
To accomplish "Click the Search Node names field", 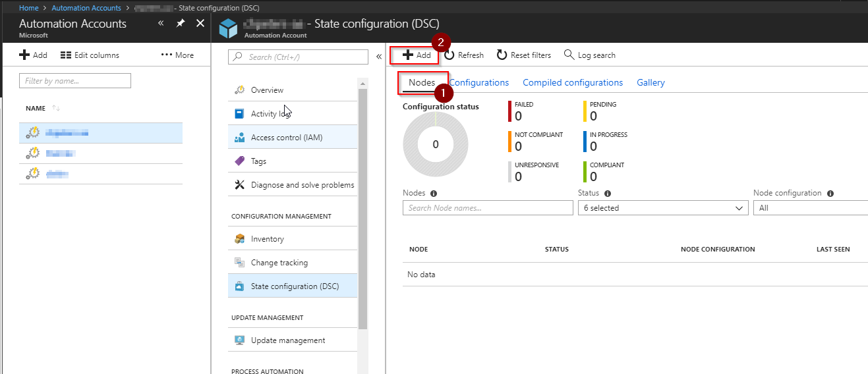I will tap(488, 208).
